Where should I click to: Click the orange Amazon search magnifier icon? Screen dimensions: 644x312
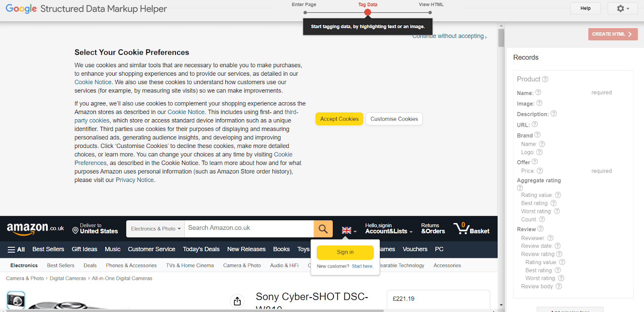[323, 229]
